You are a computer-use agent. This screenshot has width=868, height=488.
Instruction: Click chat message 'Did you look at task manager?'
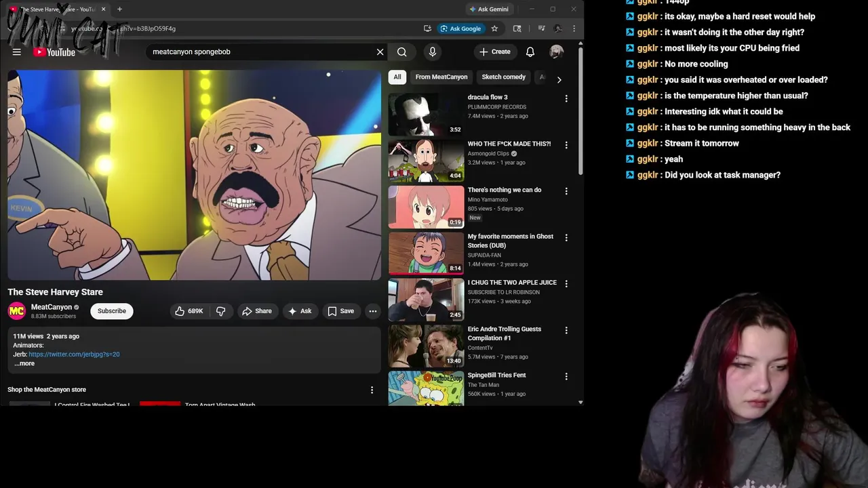[x=722, y=175]
